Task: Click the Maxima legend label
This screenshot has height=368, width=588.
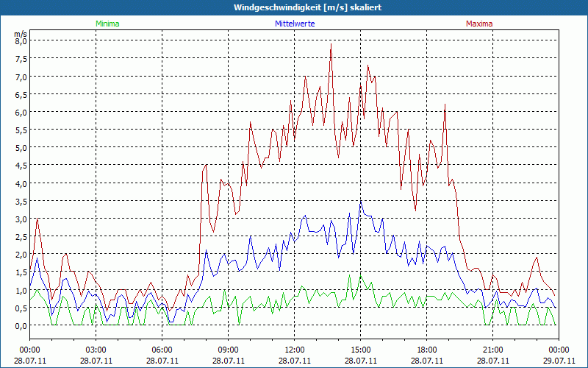Action: [479, 24]
